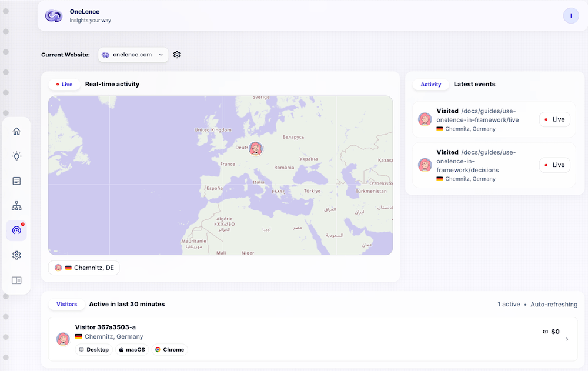Open the Reports document icon

(x=16, y=181)
